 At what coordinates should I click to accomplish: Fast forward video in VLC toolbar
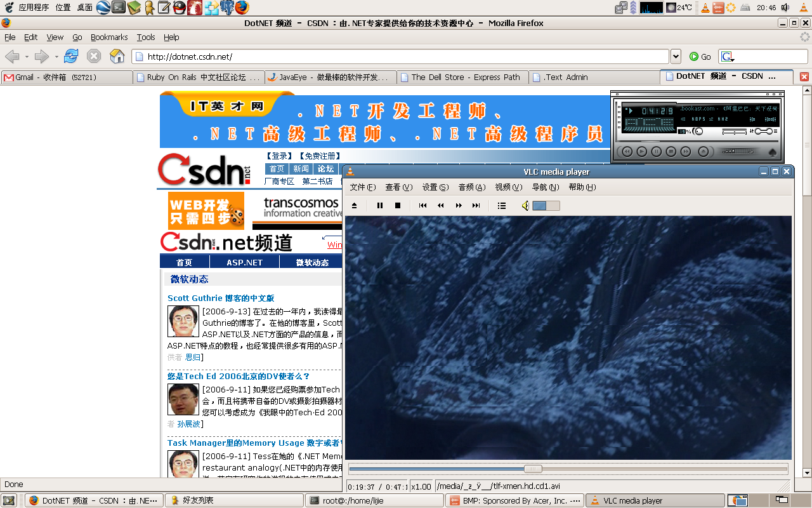[x=459, y=206]
